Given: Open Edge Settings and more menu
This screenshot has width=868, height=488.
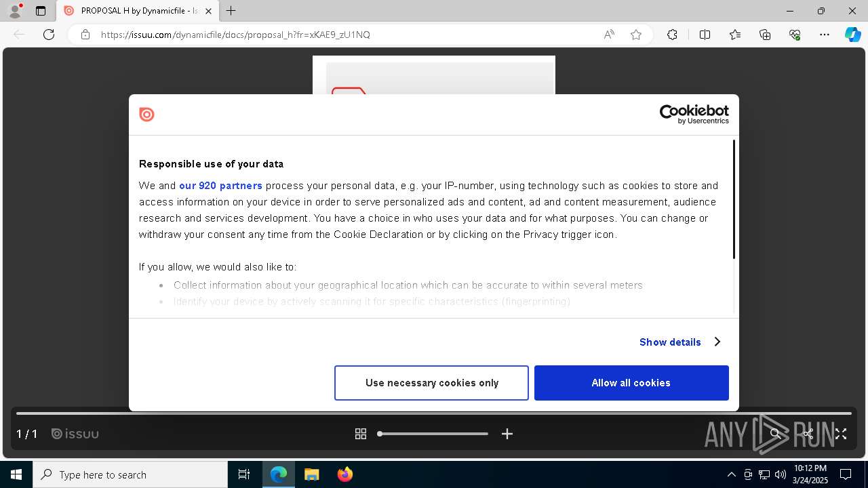Looking at the screenshot, I should 825,35.
